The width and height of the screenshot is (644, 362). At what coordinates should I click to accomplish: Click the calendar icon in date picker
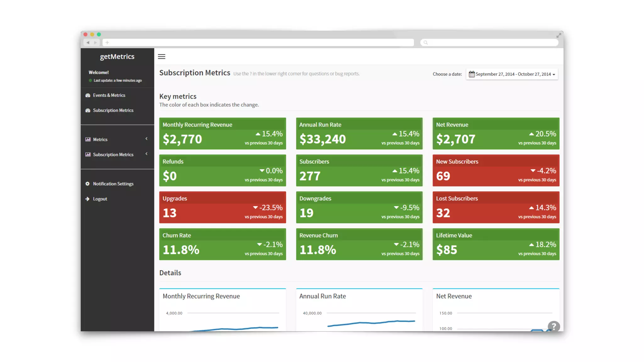pos(471,74)
